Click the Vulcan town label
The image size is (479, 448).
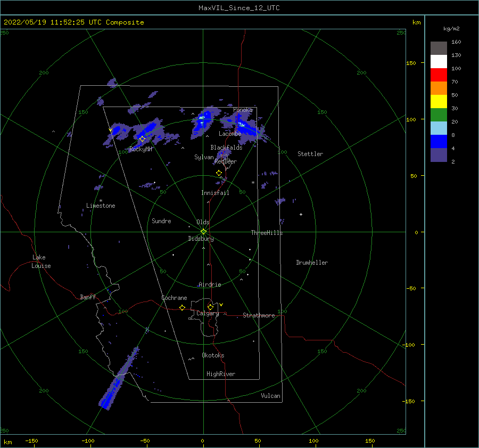(x=270, y=396)
